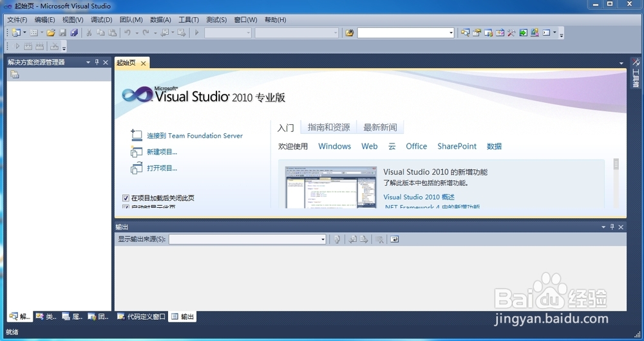Open Output panel window position dropdown
The image size is (644, 341).
pos(603,227)
